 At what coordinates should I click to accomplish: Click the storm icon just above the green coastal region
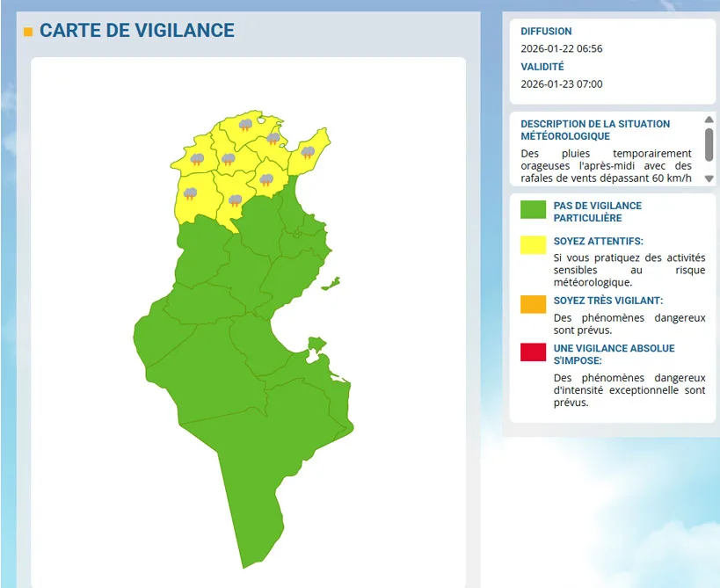coord(265,180)
